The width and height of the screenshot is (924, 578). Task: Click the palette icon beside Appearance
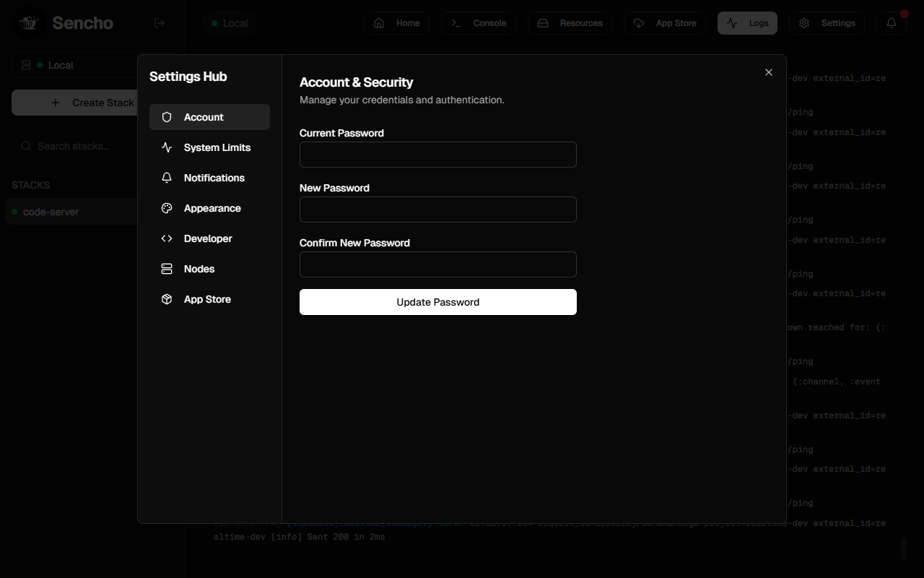(167, 208)
